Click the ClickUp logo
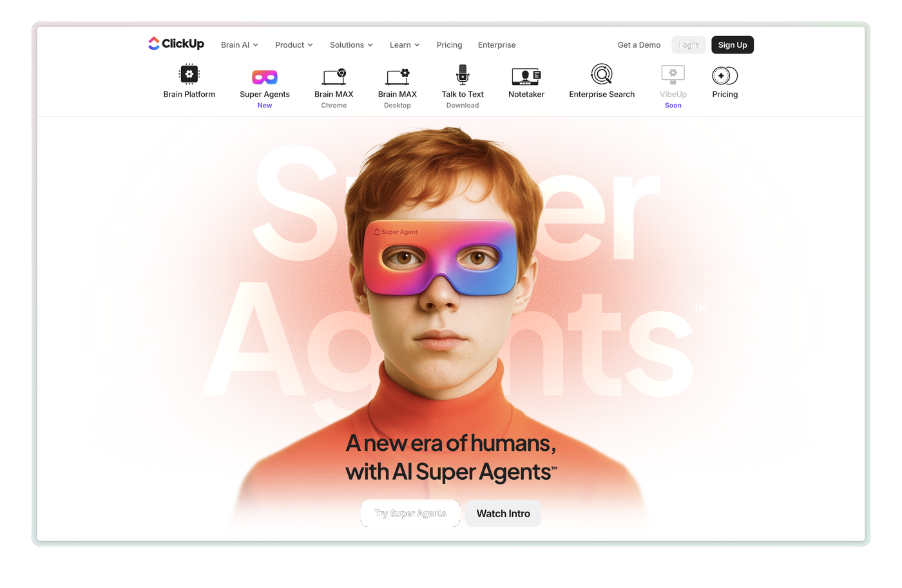 click(x=176, y=44)
